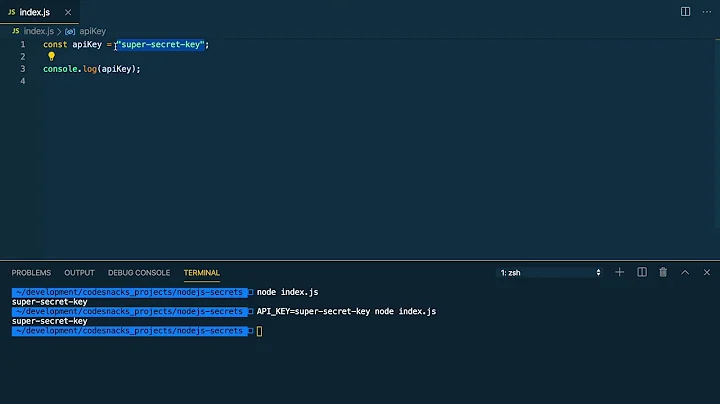
Task: Click the lightbulb code action icon
Action: pyautogui.click(x=51, y=56)
